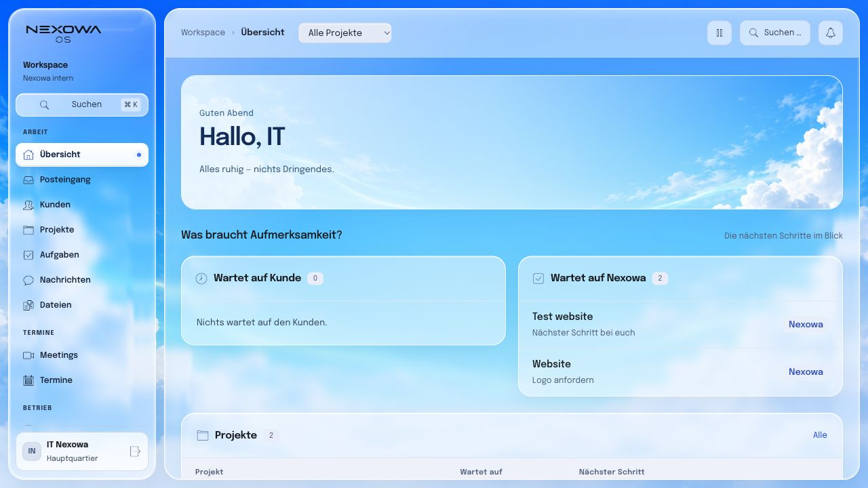
Task: Click the Nachrichten chat bubble icon
Action: pos(28,280)
